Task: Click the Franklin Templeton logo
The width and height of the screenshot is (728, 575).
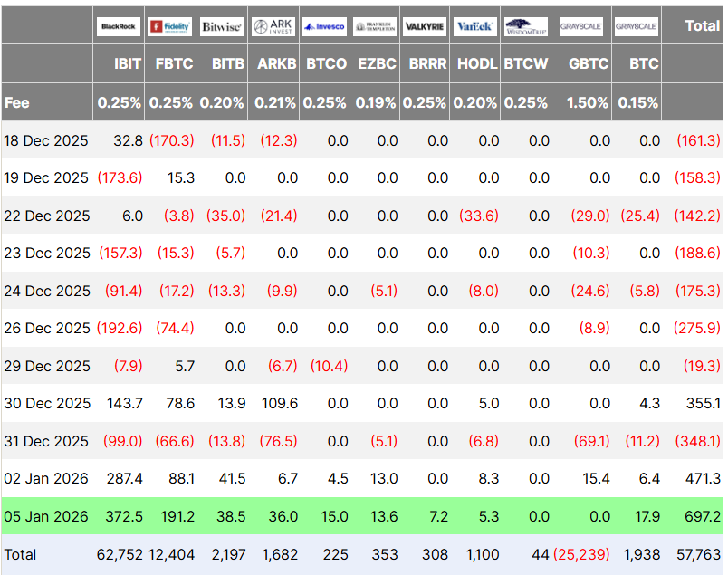Action: click(375, 27)
